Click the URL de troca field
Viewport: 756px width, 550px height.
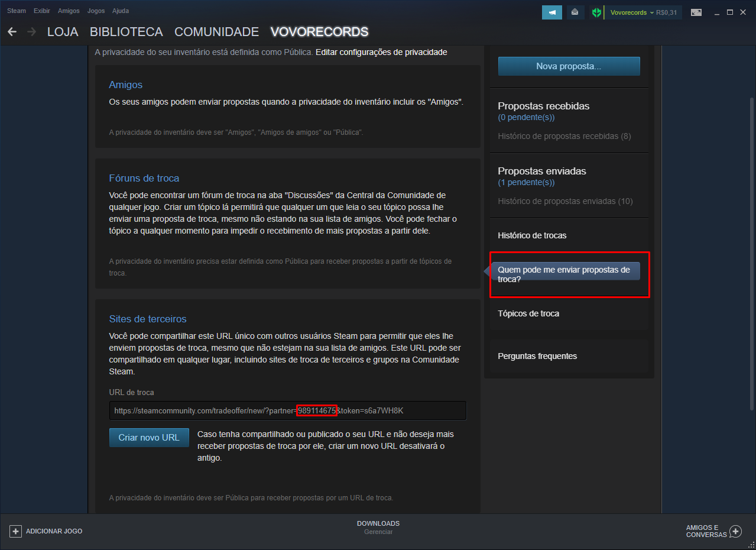point(288,410)
